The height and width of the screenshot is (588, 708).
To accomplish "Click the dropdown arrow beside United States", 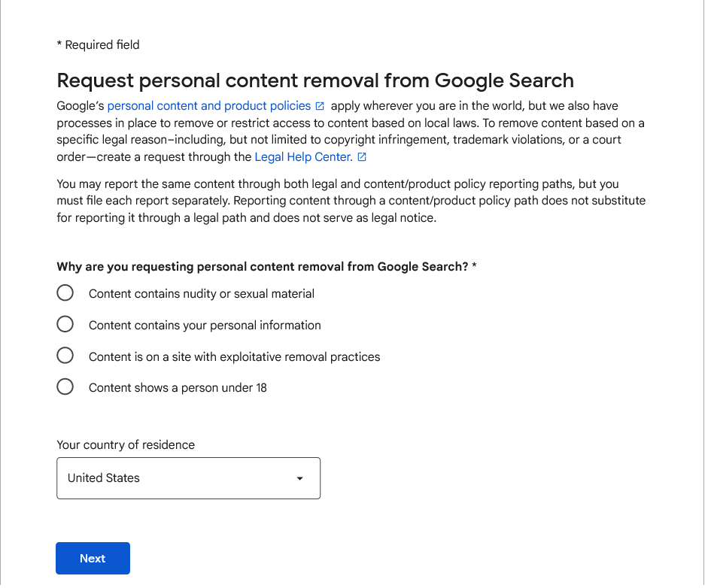I will (x=299, y=478).
